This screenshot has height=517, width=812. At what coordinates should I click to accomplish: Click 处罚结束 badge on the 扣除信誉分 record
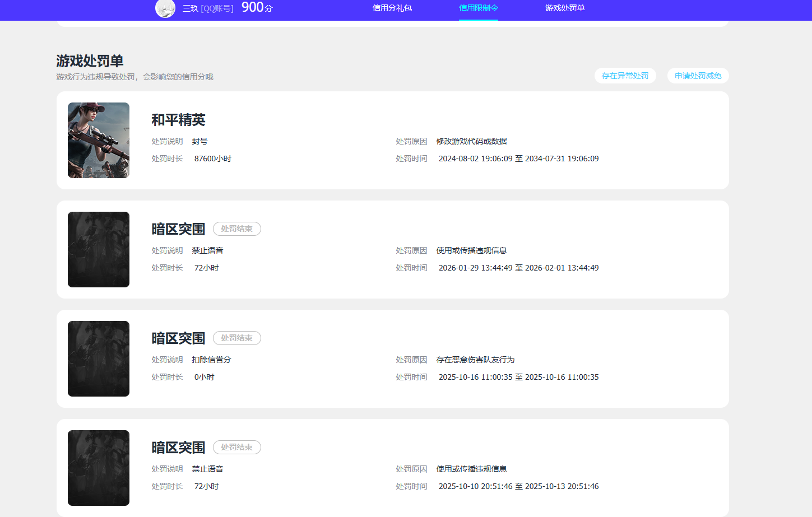pyautogui.click(x=236, y=338)
